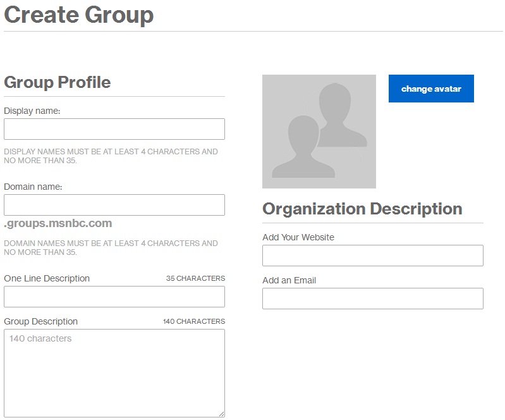Focus the Add Your Website field
Image resolution: width=505 pixels, height=420 pixels.
[x=372, y=256]
